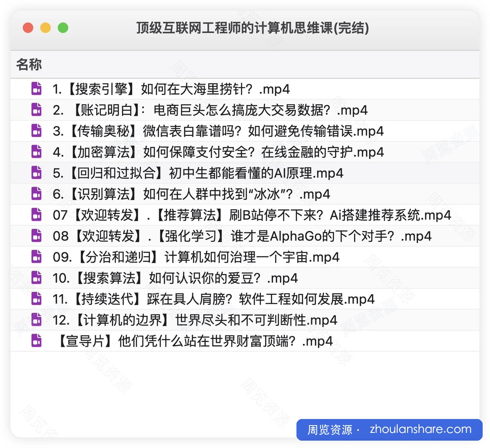This screenshot has width=490, height=448.
Task: Close the window with red button
Action: pos(28,28)
